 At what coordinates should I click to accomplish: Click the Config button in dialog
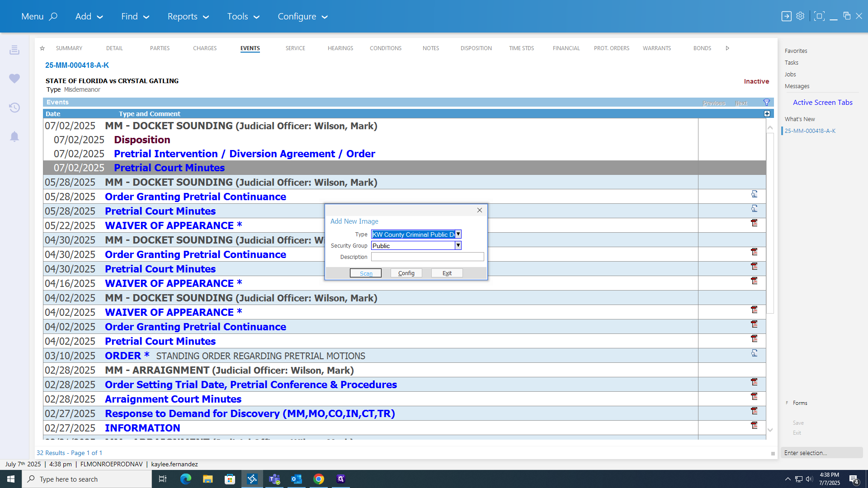(x=406, y=273)
